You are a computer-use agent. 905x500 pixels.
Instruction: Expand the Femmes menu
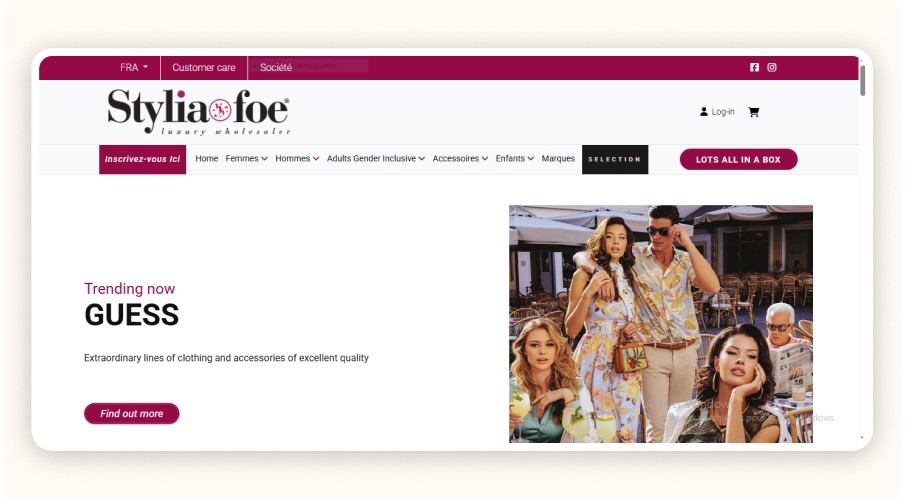[246, 159]
